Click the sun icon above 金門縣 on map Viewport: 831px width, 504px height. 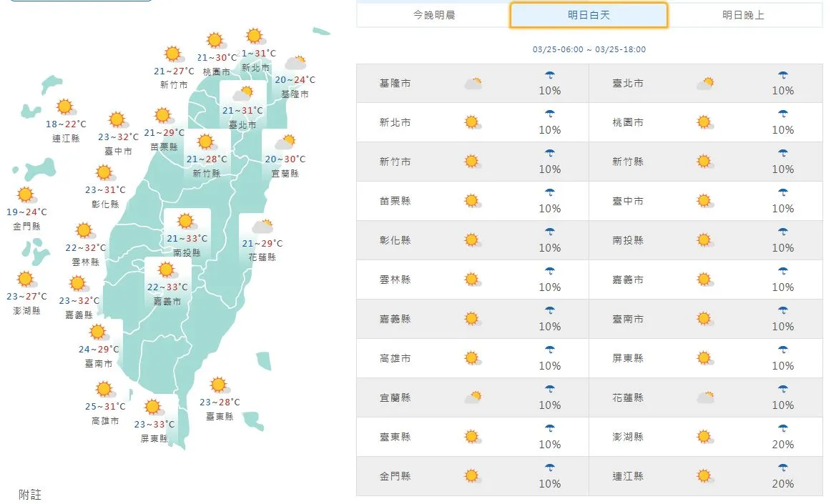coord(26,195)
